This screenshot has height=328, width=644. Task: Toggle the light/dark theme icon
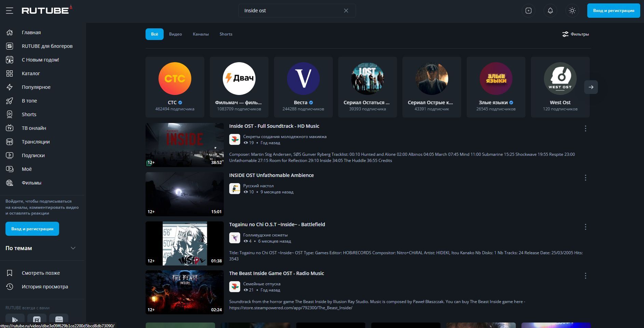(572, 11)
